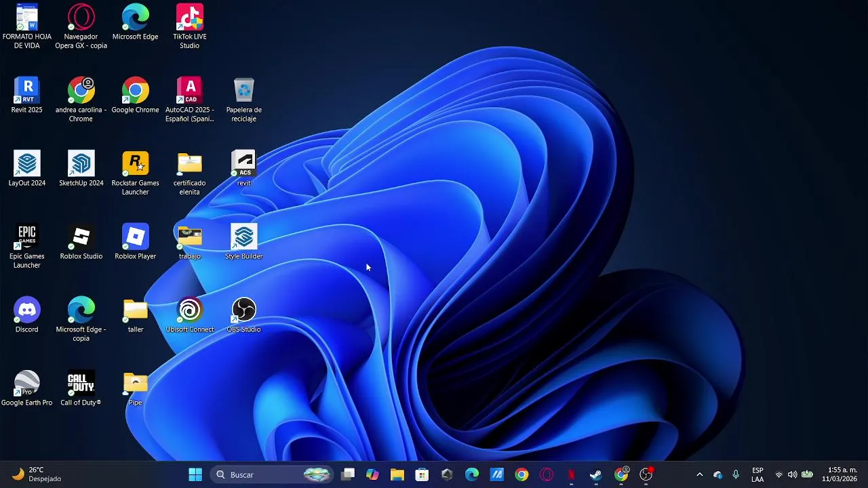Screen dimensions: 868x488
Task: Select the Google Chrome desktop icon
Action: pyautogui.click(x=135, y=96)
